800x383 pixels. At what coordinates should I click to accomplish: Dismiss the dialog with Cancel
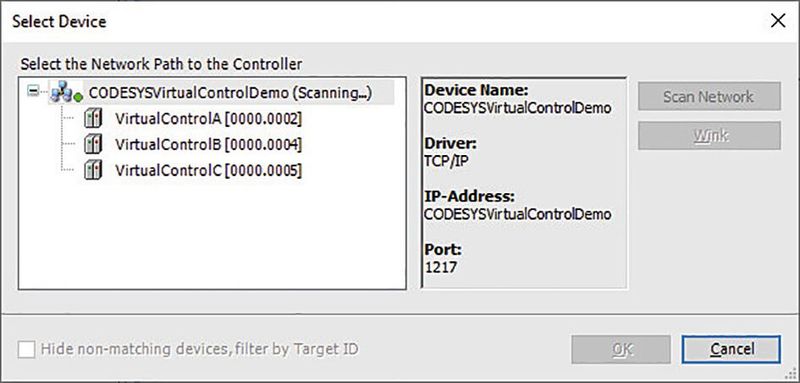tap(731, 349)
